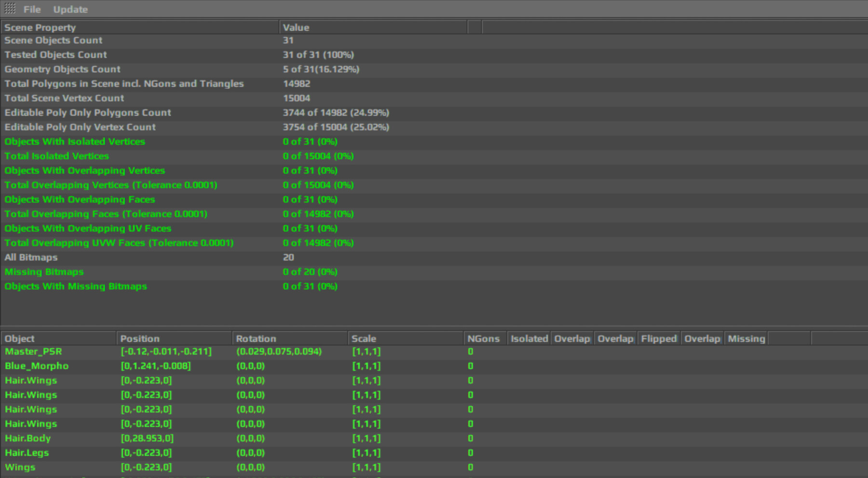This screenshot has height=478, width=868.
Task: Click the Blue_Morpho rotation (0,0,0)
Action: point(250,366)
